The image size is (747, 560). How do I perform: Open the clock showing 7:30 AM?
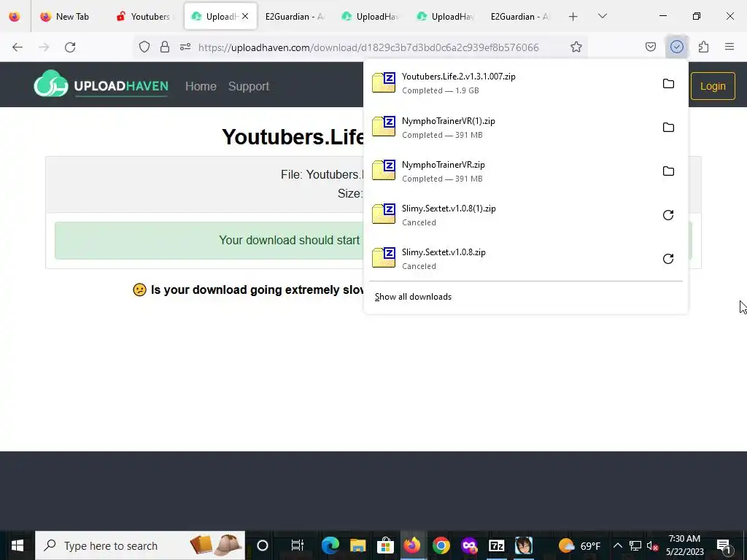pos(684,545)
